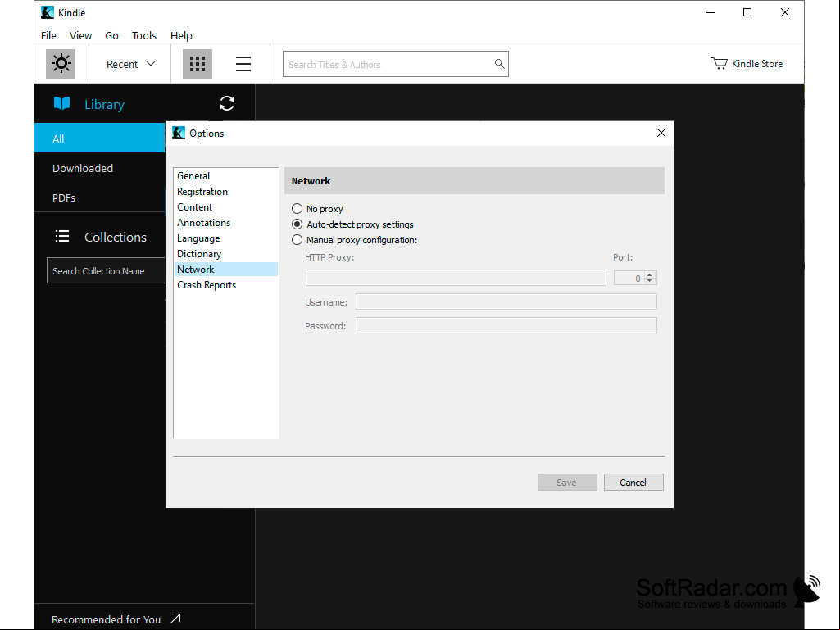840x630 pixels.
Task: Select Language in Options list
Action: click(x=226, y=238)
